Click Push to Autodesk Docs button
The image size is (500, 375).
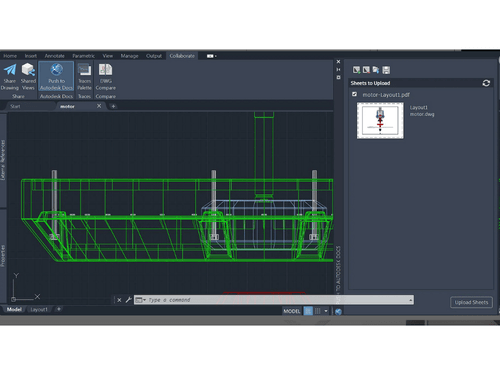tap(56, 76)
